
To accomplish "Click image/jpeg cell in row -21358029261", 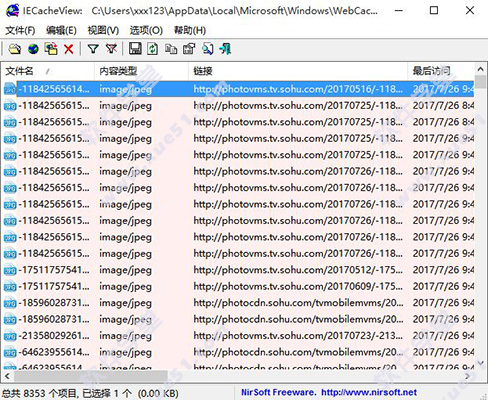I will click(x=125, y=336).
